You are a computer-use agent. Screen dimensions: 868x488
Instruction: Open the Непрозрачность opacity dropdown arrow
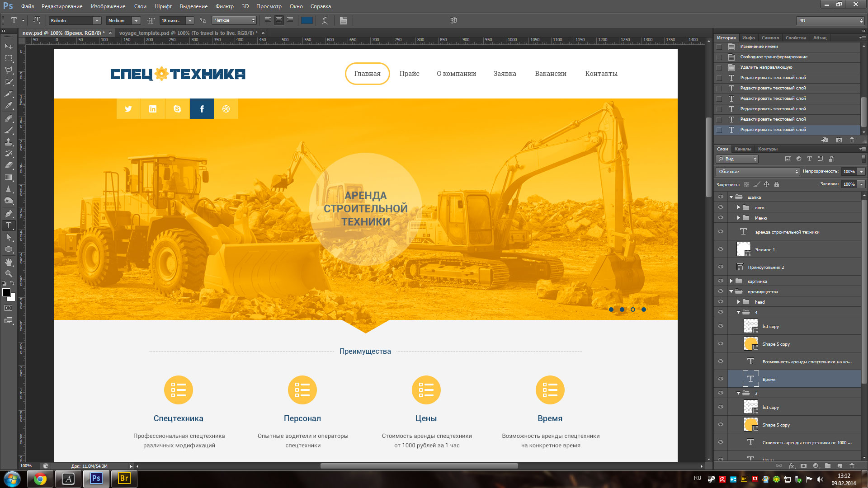862,172
